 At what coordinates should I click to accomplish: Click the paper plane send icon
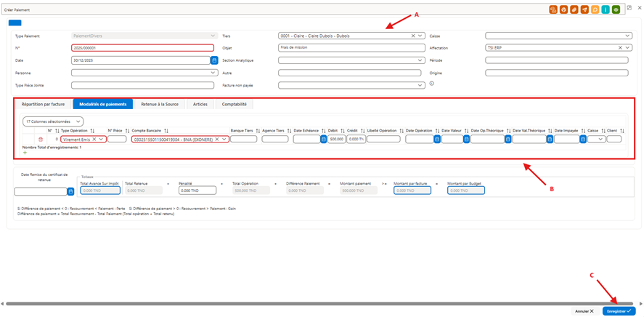point(584,9)
